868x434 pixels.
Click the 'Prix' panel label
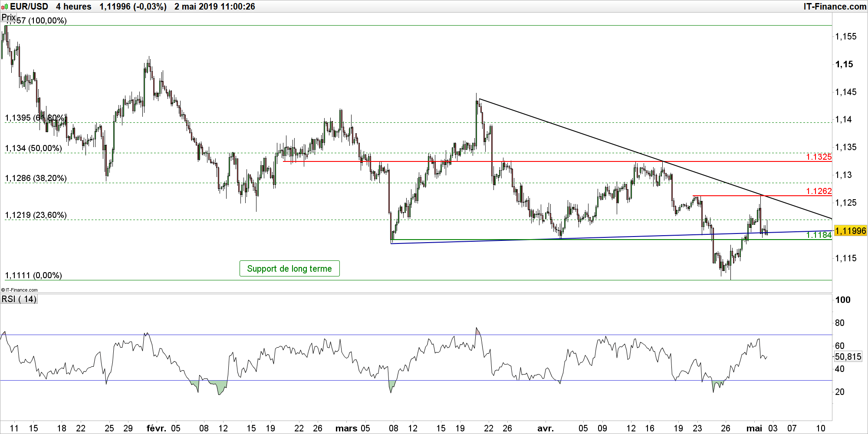(x=9, y=17)
